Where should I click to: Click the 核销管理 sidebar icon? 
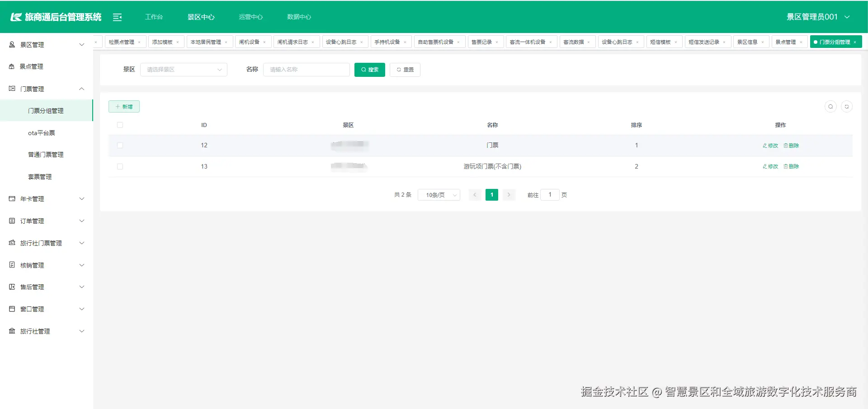(x=11, y=265)
